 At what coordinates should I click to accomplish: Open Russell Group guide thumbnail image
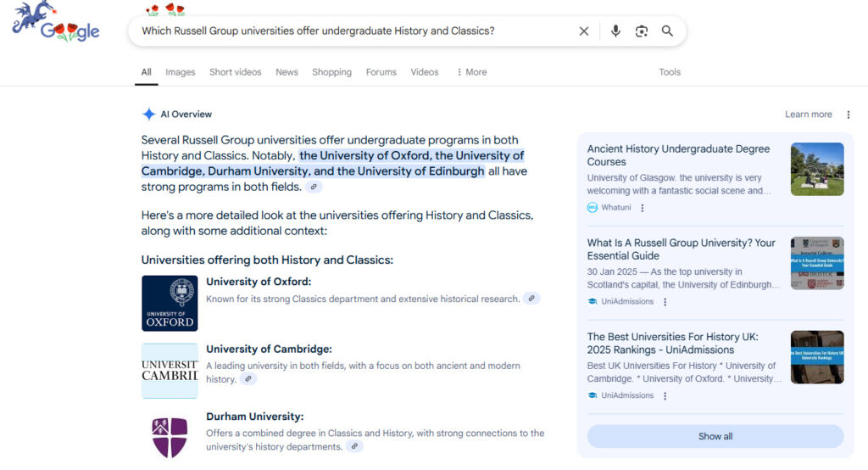pos(817,263)
